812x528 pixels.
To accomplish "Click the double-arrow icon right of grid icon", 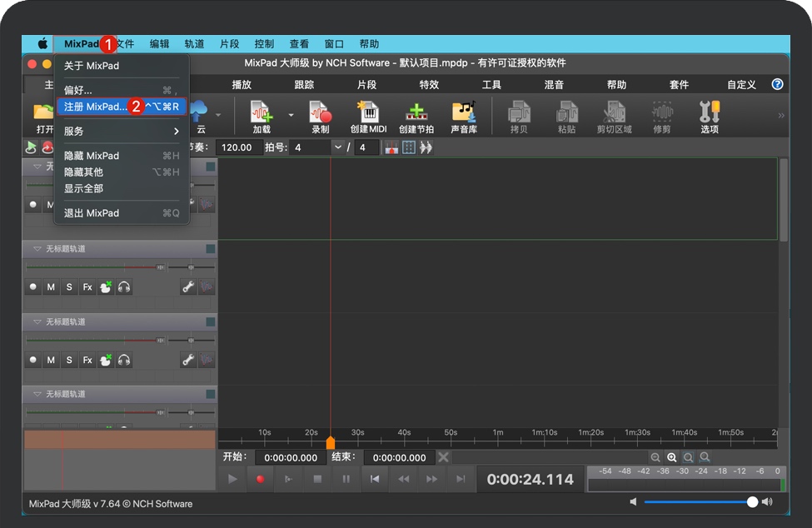I will (x=426, y=147).
